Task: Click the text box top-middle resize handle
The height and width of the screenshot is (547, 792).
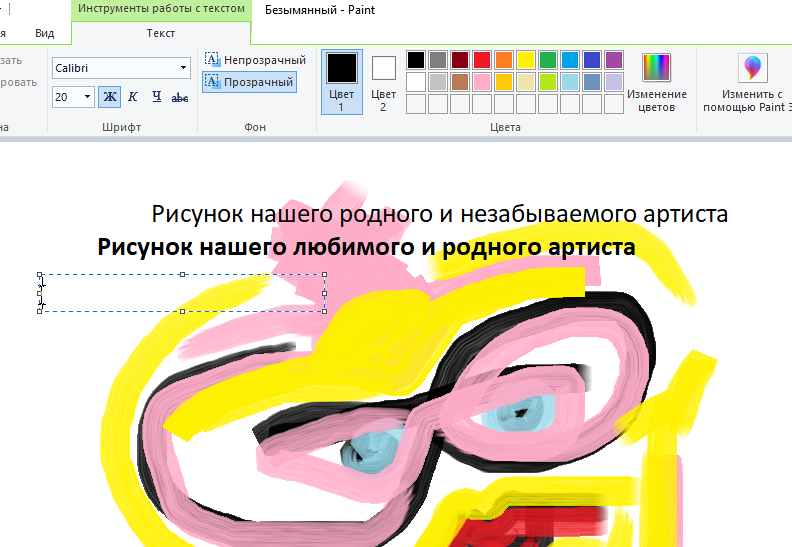Action: (x=182, y=275)
